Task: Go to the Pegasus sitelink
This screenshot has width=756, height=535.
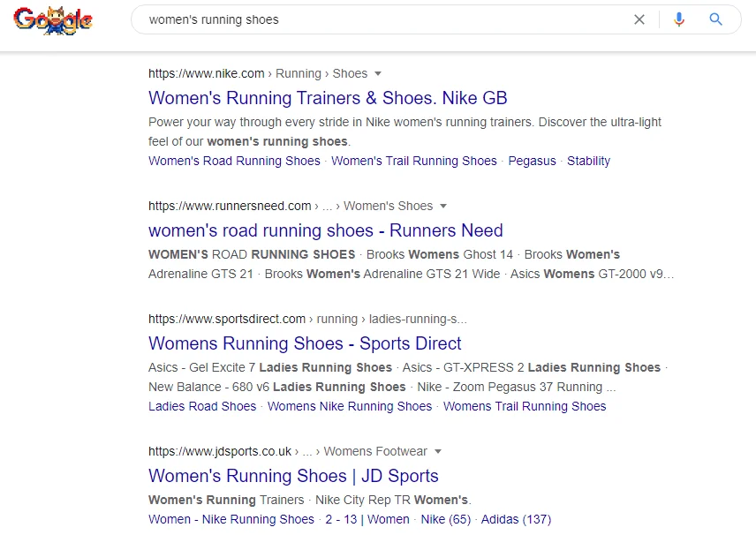Action: tap(532, 161)
